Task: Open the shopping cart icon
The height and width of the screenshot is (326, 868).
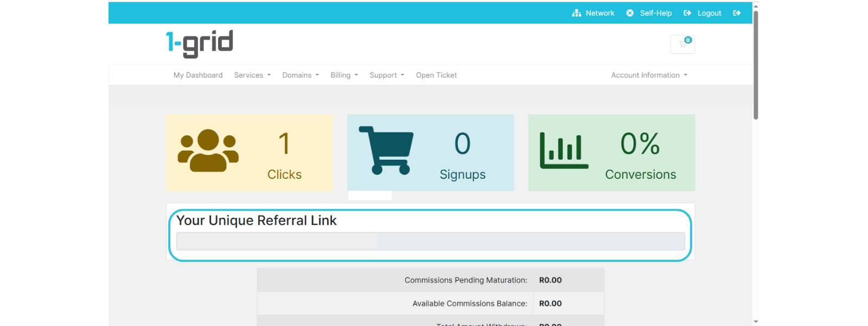Action: point(682,45)
